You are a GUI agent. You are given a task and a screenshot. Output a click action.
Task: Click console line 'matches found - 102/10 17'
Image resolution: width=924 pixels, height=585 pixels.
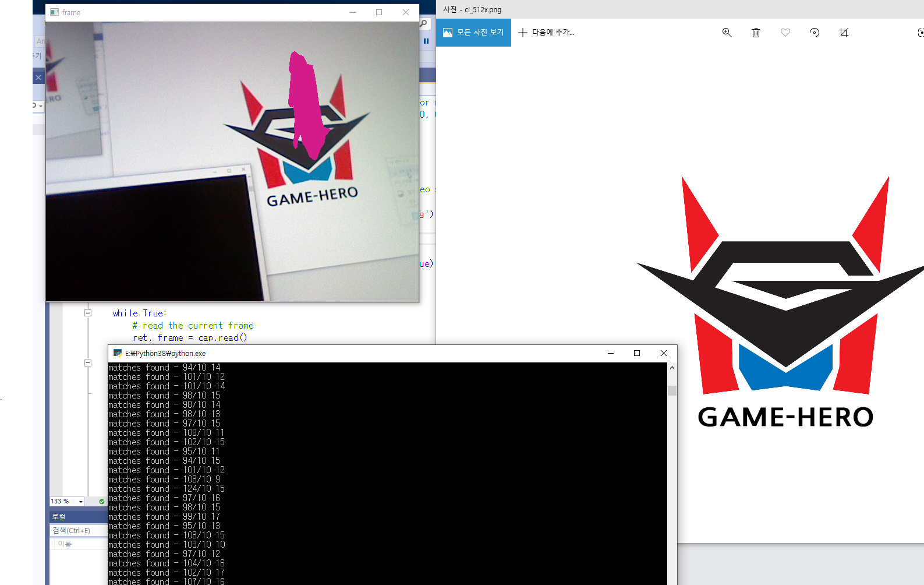coord(167,572)
